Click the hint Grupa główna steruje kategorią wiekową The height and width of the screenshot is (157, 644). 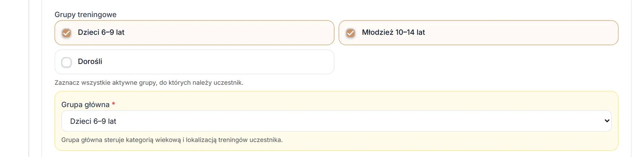172,140
